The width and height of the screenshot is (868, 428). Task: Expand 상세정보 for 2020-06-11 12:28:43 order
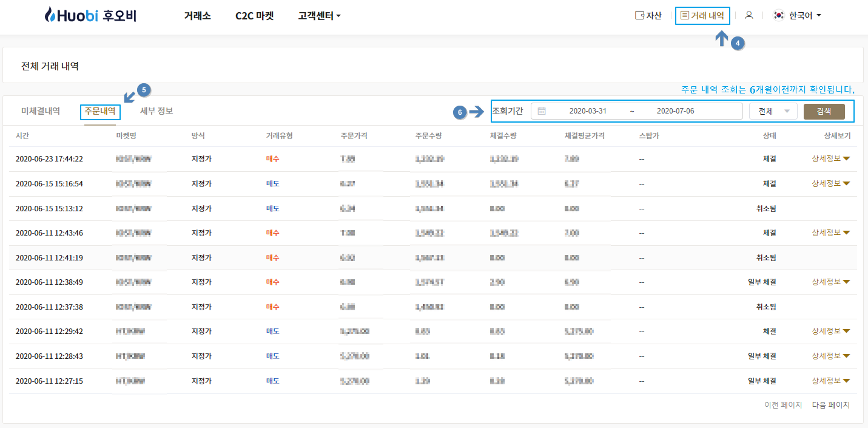coord(831,356)
